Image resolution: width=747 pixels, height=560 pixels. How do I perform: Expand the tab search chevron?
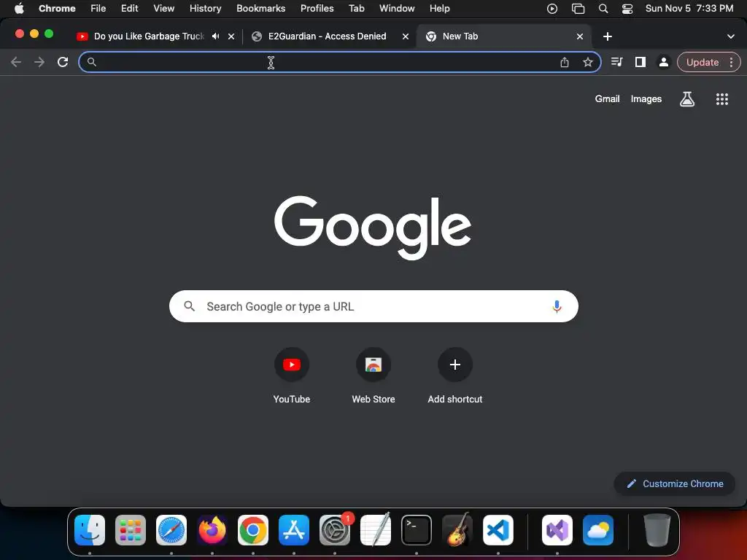tap(730, 36)
